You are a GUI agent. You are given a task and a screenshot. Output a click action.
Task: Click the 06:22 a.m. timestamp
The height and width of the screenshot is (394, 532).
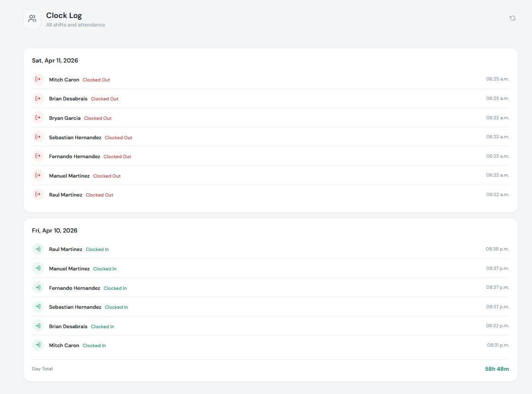(x=497, y=195)
